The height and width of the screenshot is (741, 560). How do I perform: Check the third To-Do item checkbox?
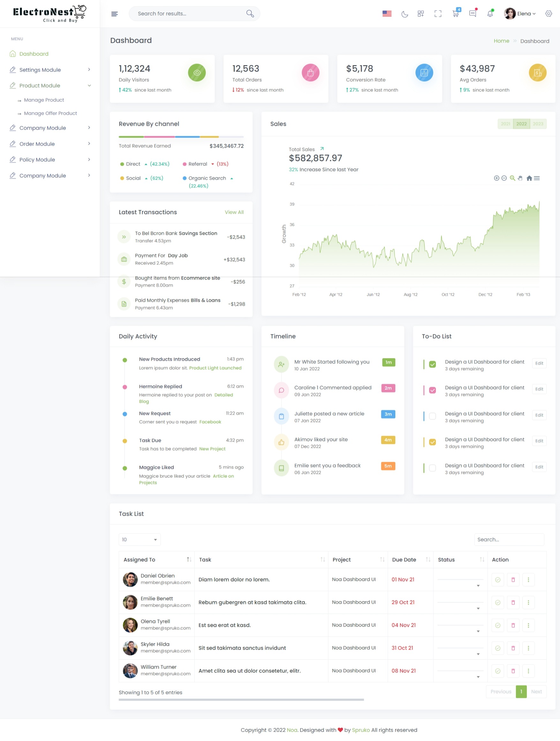point(432,416)
